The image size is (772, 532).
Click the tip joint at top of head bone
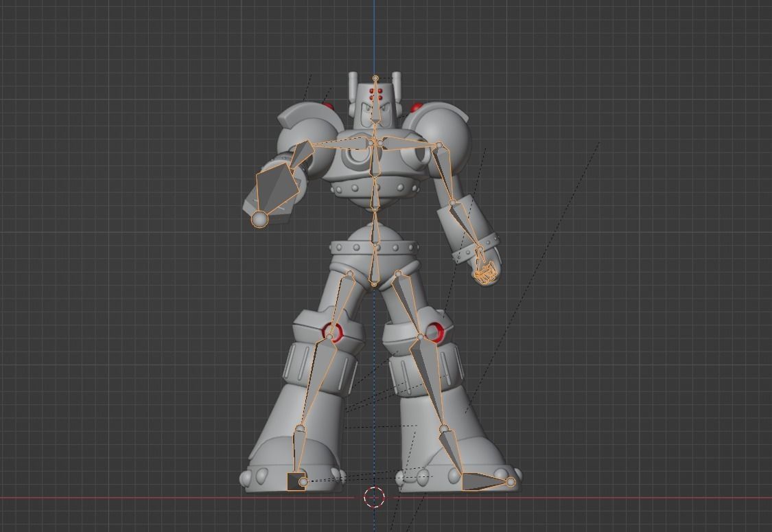(x=375, y=78)
